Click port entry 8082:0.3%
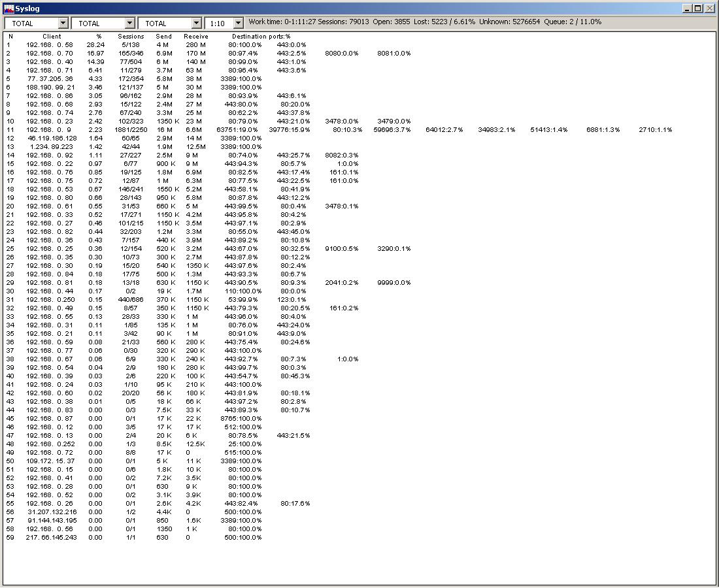Viewport: 719px width, 588px height. click(342, 155)
